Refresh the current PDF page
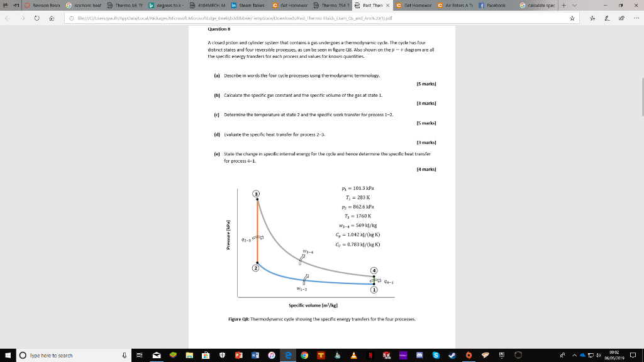The height and width of the screenshot is (362, 644). pos(36,18)
